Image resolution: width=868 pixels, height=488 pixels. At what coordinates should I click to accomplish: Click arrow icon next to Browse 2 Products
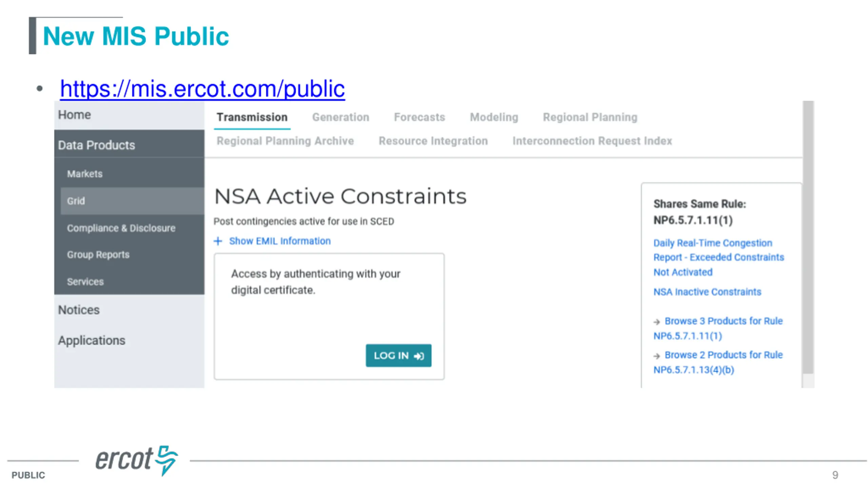click(656, 355)
